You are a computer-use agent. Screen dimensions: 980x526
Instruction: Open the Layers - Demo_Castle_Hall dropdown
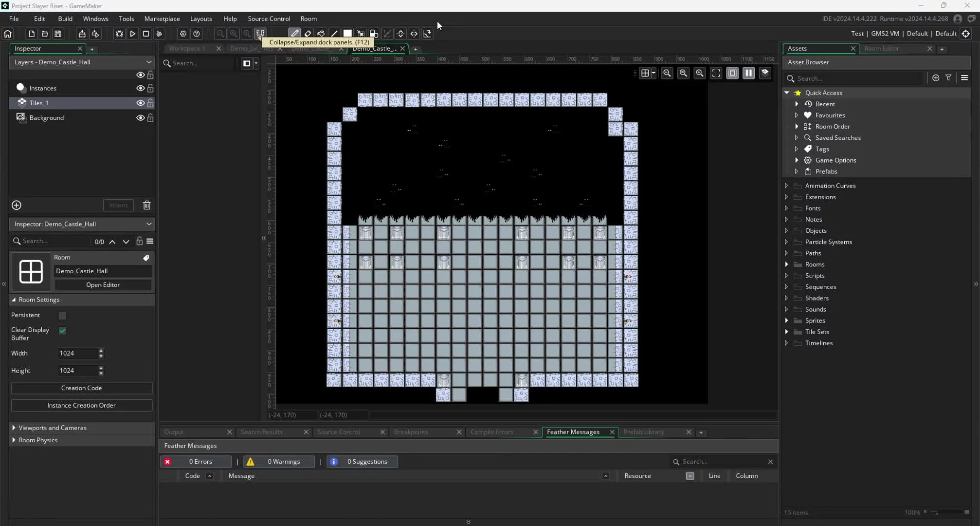coord(148,62)
